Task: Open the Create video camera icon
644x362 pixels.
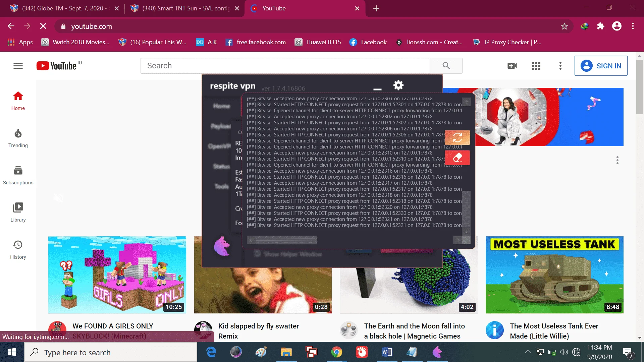Action: [x=512, y=66]
